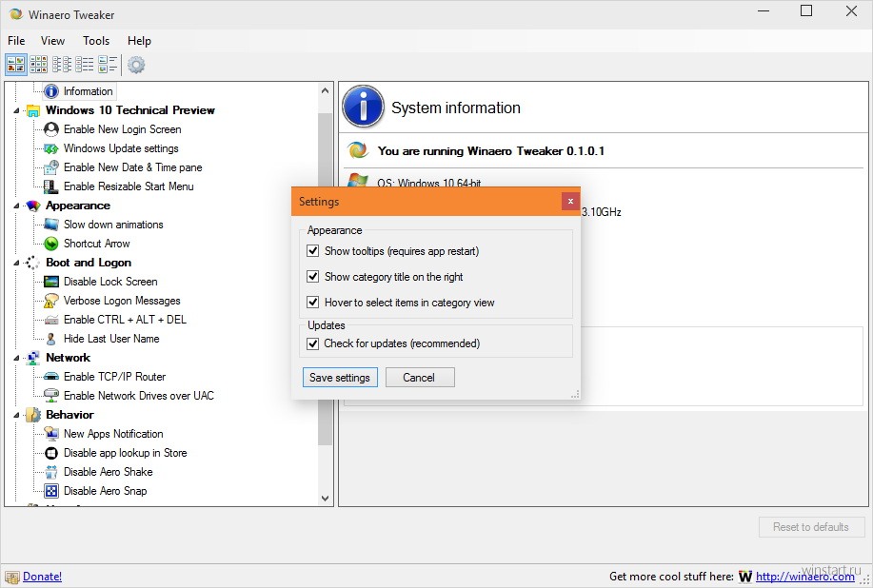This screenshot has width=873, height=588.
Task: Click tree scrollbar up arrow
Action: 326,90
